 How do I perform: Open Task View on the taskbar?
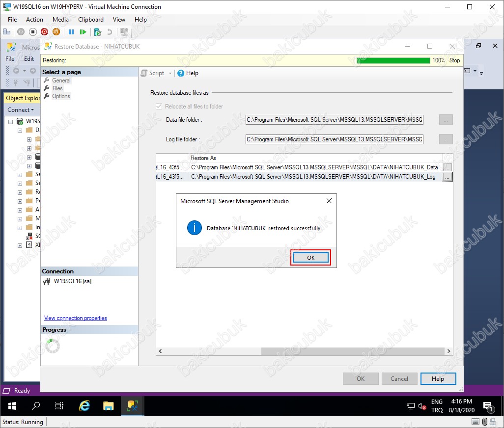pyautogui.click(x=59, y=406)
